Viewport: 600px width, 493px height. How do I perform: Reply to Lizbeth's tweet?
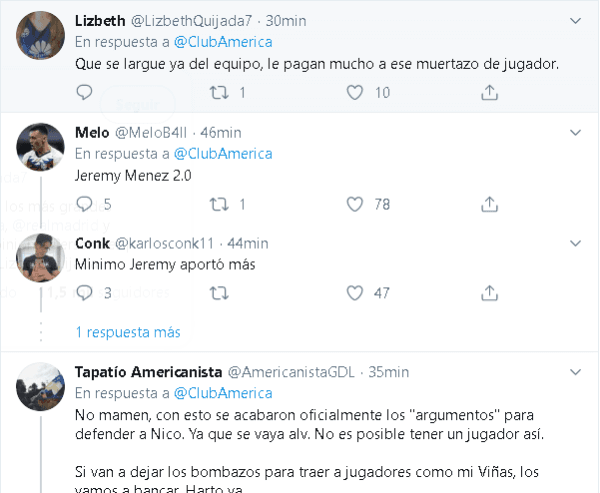(x=84, y=93)
